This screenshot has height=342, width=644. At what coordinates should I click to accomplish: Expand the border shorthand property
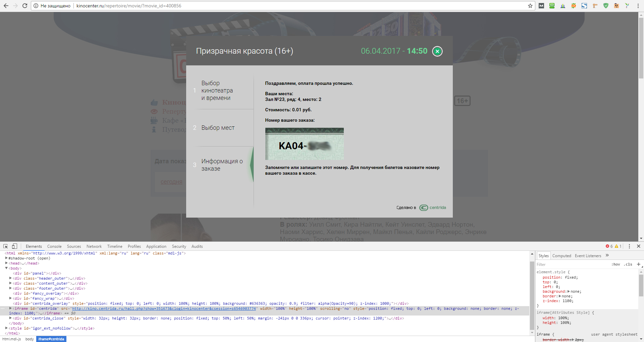point(560,296)
